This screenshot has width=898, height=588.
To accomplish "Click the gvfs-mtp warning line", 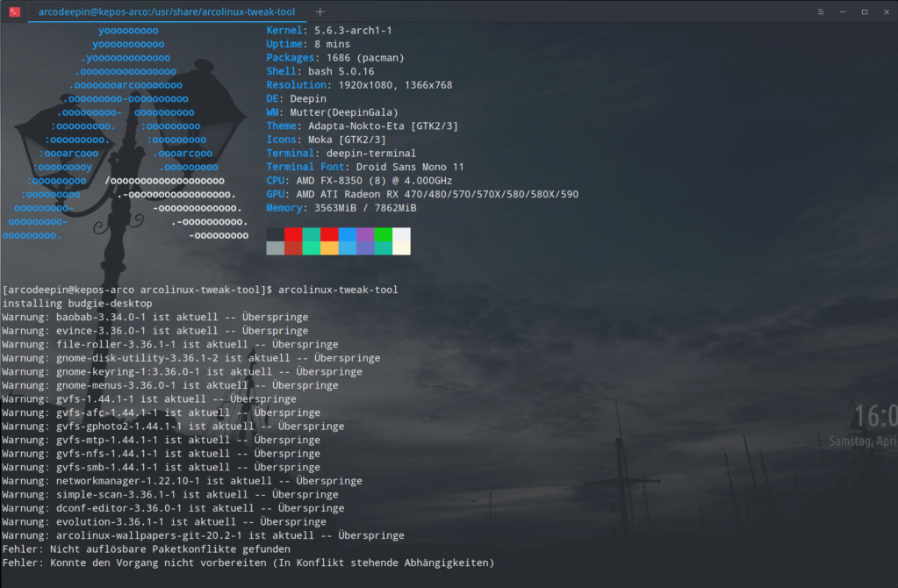I will [162, 441].
